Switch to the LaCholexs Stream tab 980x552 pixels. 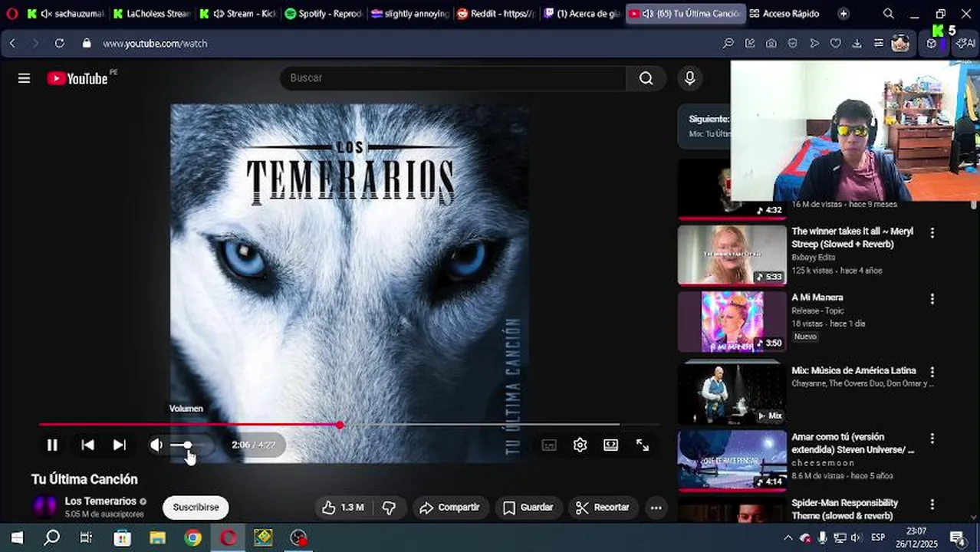151,14
